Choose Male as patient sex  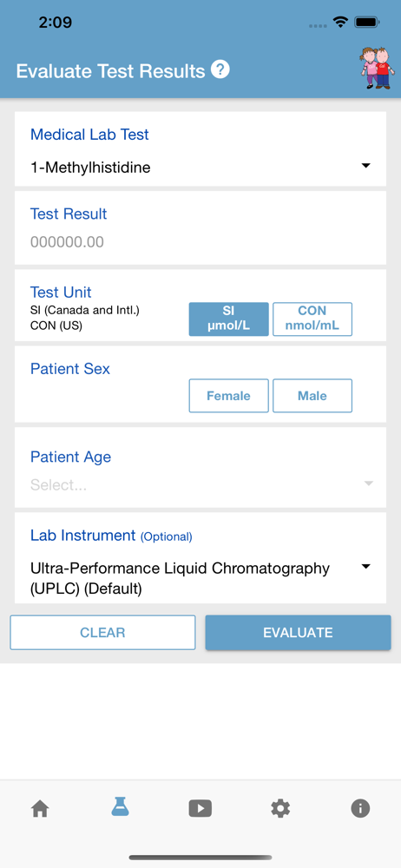[x=312, y=396]
